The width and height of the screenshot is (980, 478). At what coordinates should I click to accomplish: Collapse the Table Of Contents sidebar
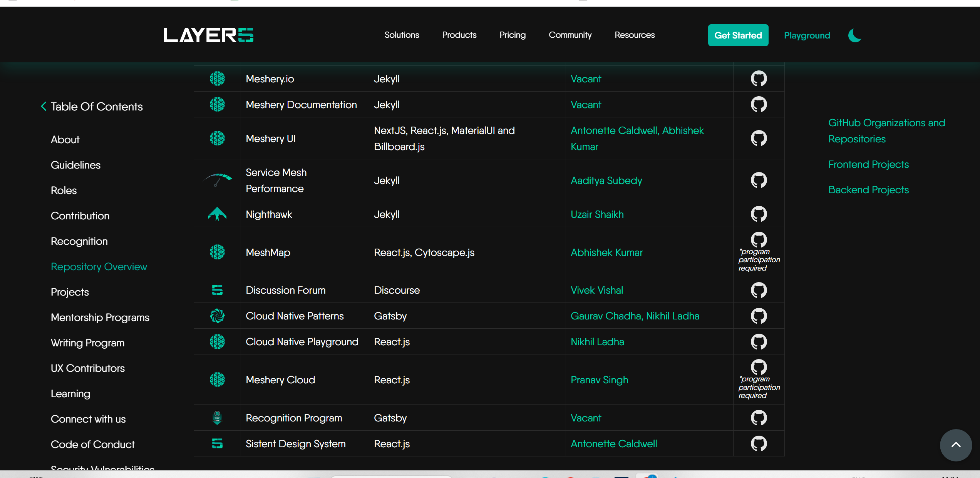(43, 106)
